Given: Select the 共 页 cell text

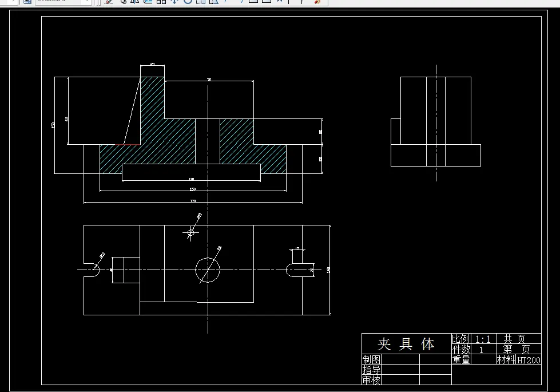Looking at the screenshot, I should point(515,339).
